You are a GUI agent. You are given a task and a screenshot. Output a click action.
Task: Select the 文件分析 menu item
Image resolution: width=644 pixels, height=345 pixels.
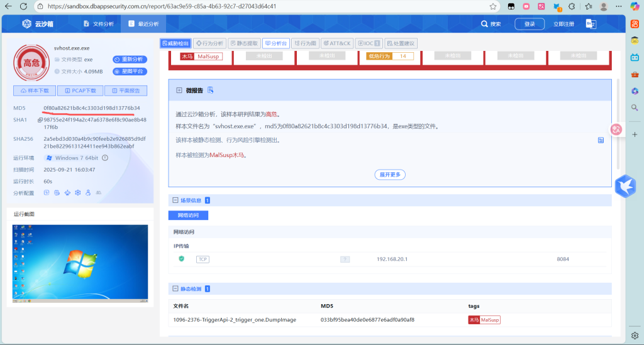[x=99, y=24]
